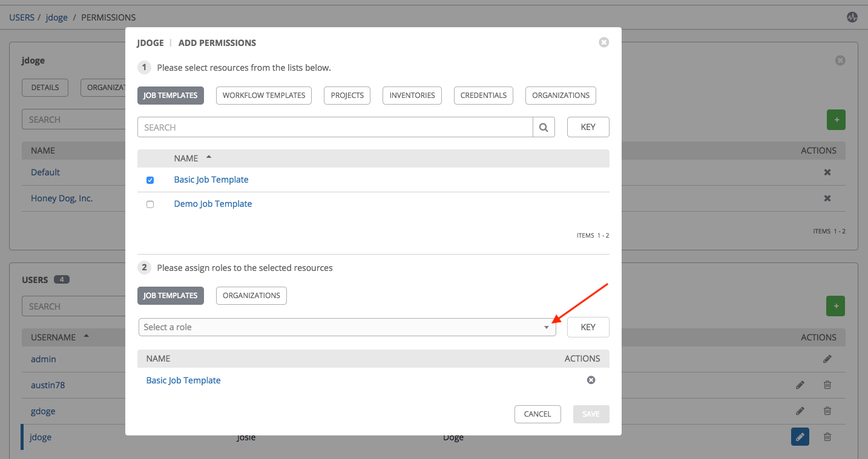Image resolution: width=868 pixels, height=459 pixels.
Task: Close the jdoge panel in background
Action: pos(840,60)
